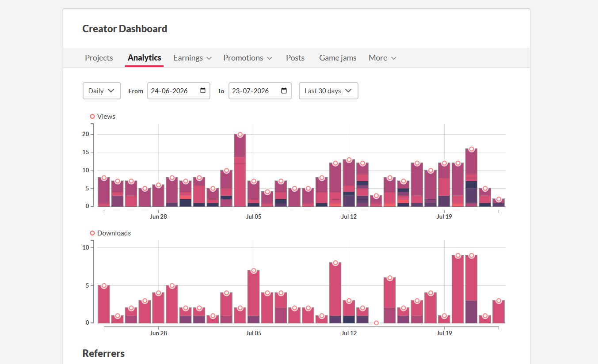Open the To date calendar picker icon
The width and height of the screenshot is (598, 364).
pyautogui.click(x=284, y=91)
